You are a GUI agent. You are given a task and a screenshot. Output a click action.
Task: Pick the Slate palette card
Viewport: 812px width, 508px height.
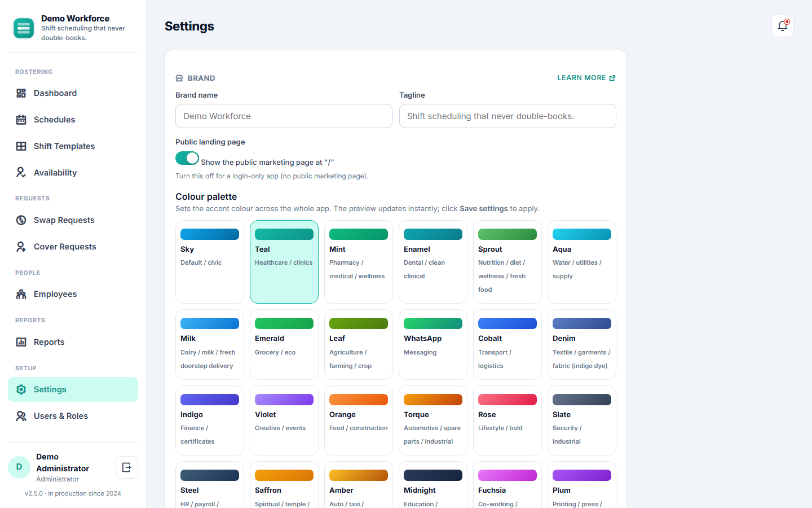tap(582, 421)
